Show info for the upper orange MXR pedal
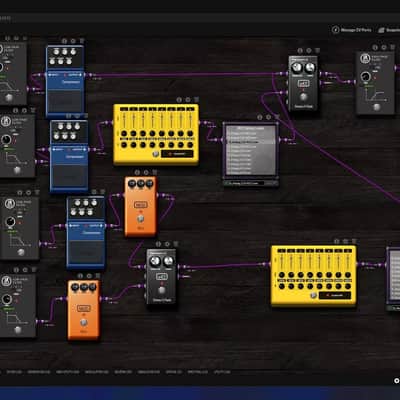The width and height of the screenshot is (400, 400). [x=137, y=172]
